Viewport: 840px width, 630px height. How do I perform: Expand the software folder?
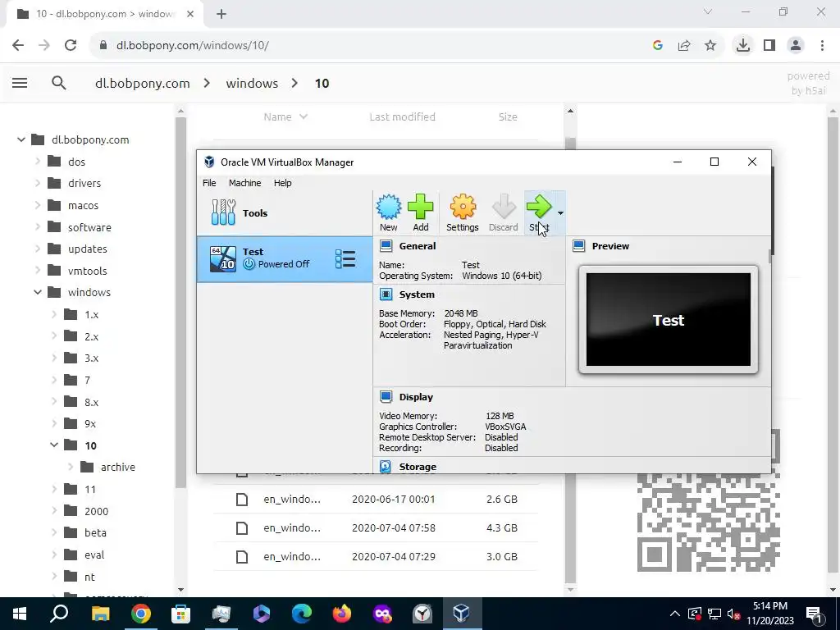click(x=38, y=227)
